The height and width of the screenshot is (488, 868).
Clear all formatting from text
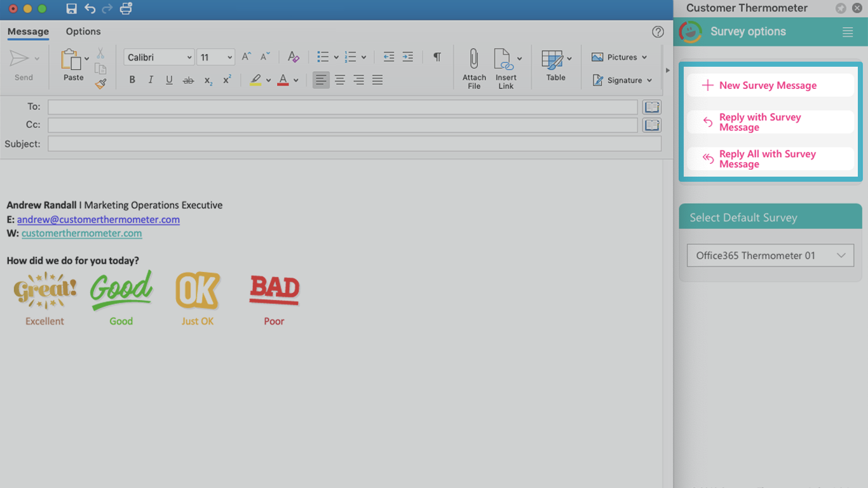[x=293, y=57]
